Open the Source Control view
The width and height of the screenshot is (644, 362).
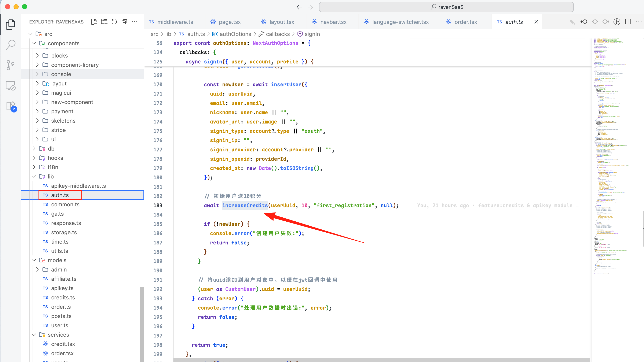click(10, 65)
